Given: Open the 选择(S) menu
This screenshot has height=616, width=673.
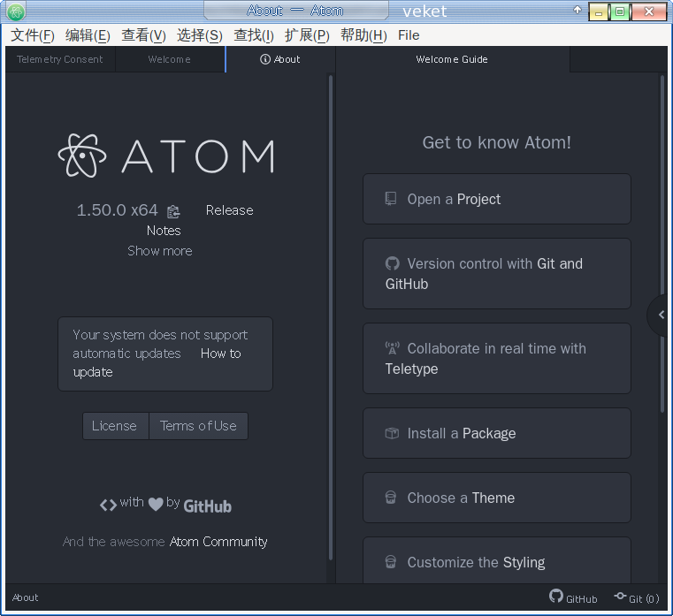Looking at the screenshot, I should [x=200, y=35].
